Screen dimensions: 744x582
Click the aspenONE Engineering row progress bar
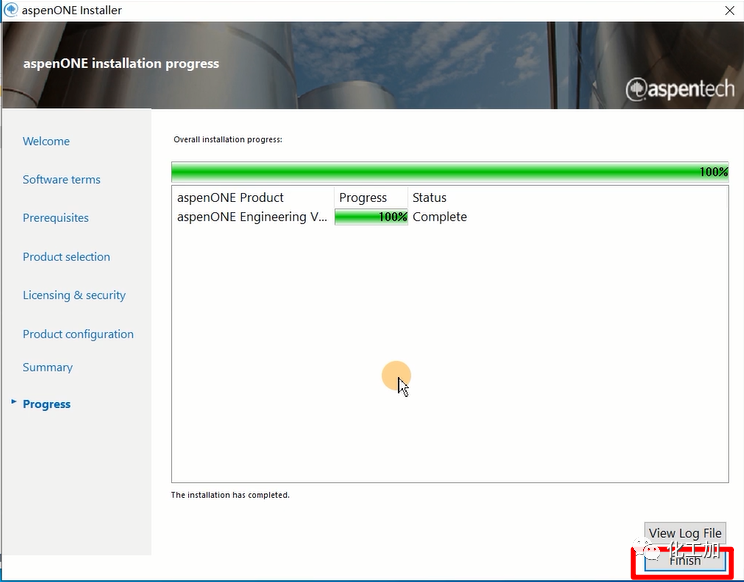point(371,217)
